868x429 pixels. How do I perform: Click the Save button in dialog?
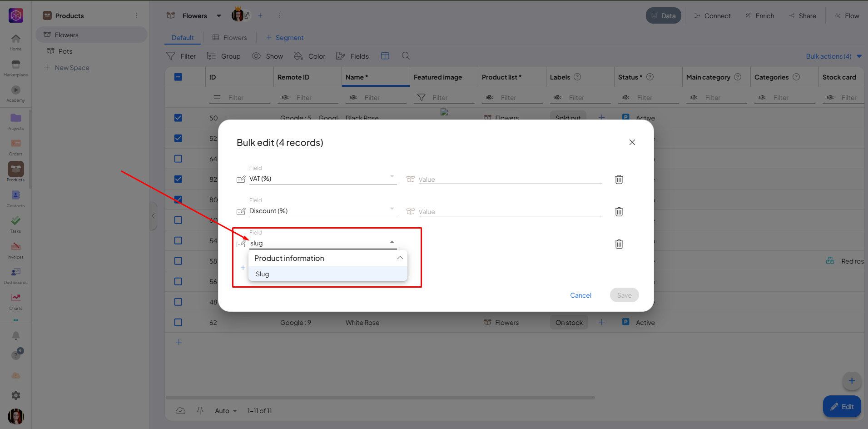coord(624,295)
